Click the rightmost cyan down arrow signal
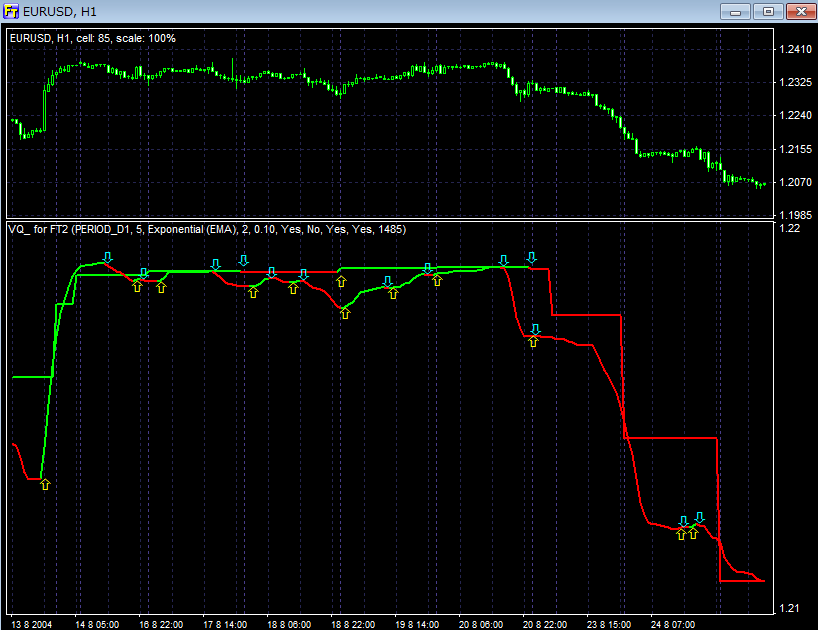This screenshot has height=630, width=818. (700, 517)
